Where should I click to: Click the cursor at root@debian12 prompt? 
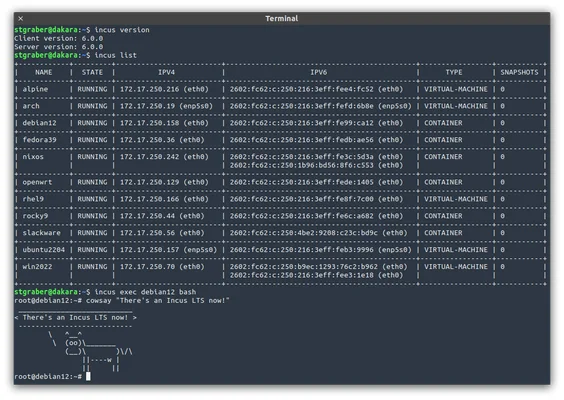pyautogui.click(x=88, y=377)
